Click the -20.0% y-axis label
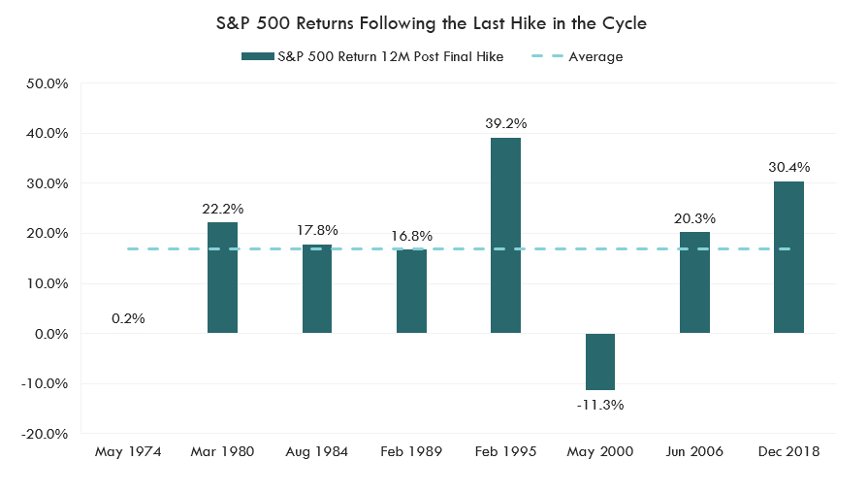 tap(45, 434)
